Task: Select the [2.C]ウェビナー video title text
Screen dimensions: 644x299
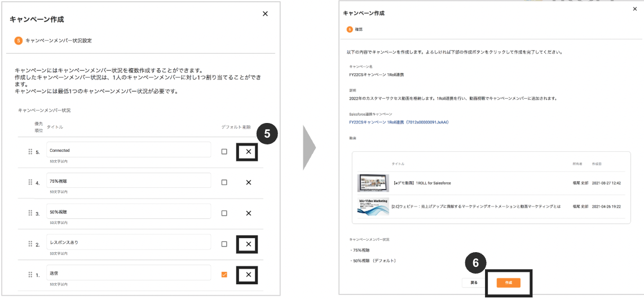Action: pyautogui.click(x=476, y=206)
